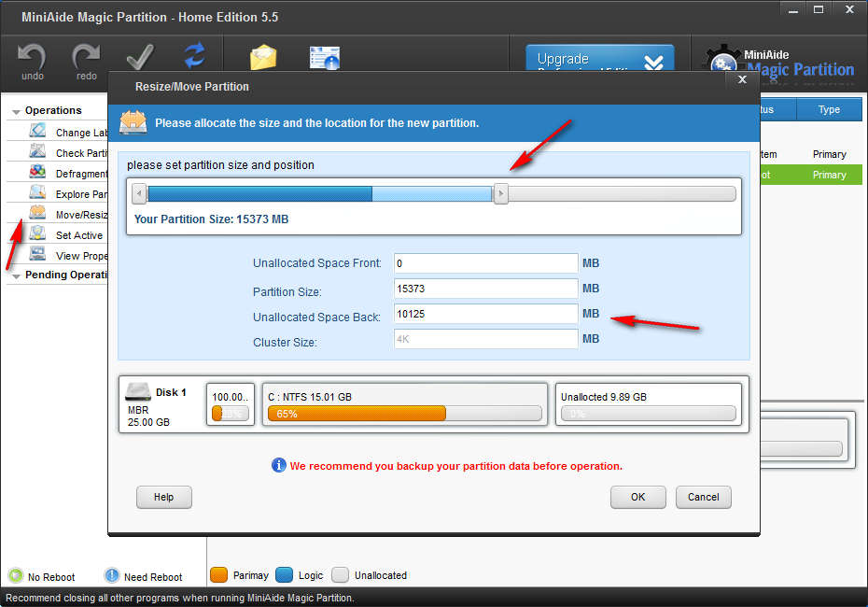Click the Unallocated Space Front field
Viewport: 868px width, 607px height.
pos(485,263)
